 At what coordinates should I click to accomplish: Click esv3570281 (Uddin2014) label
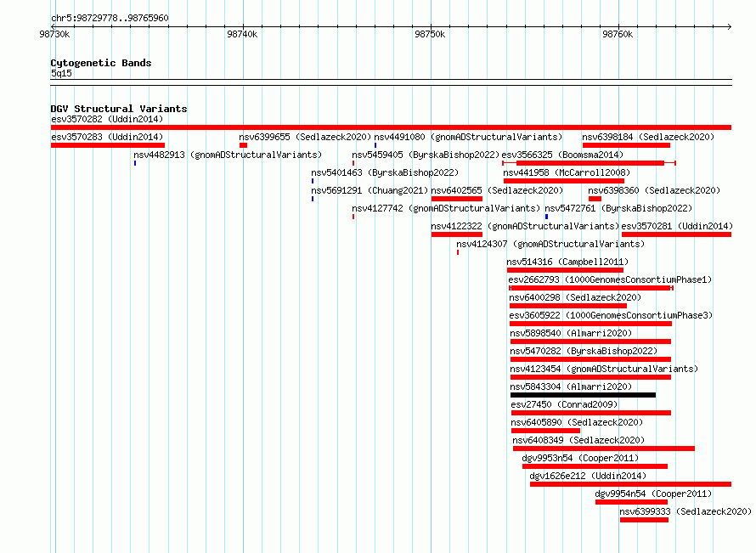(677, 226)
